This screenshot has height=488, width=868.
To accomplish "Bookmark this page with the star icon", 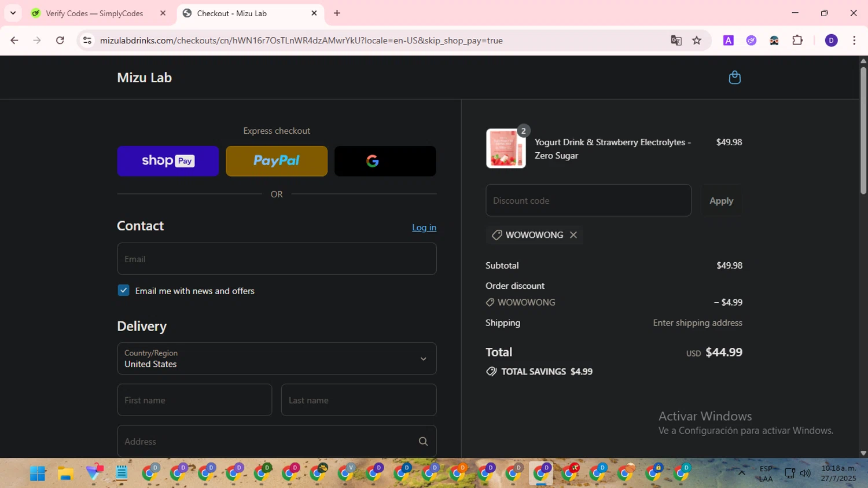I will 697,41.
